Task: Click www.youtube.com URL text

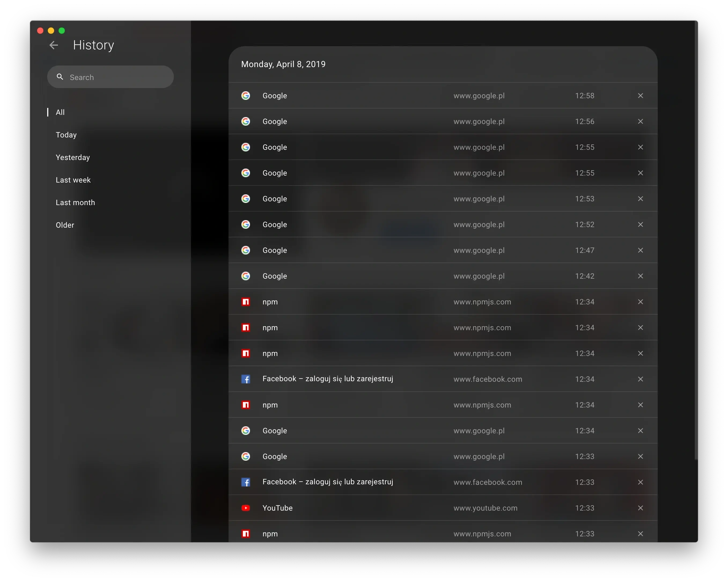Action: click(485, 508)
